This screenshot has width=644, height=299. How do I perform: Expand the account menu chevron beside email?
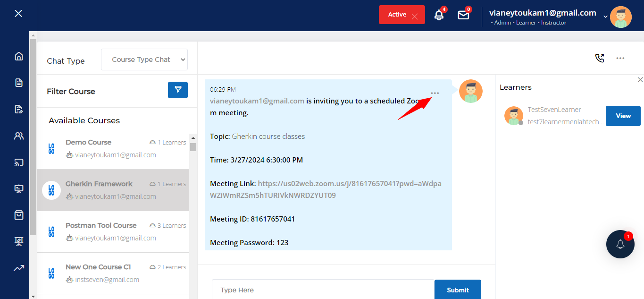tap(605, 17)
